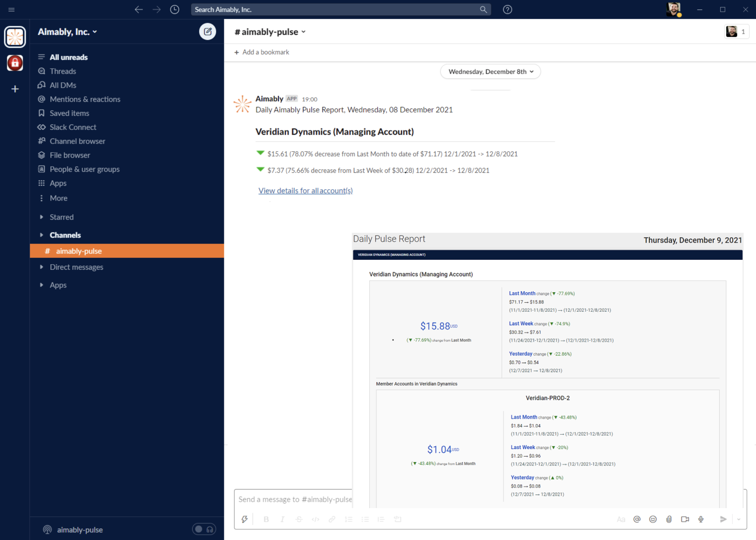
Task: Select Mentions & reactions in sidebar
Action: [x=85, y=99]
